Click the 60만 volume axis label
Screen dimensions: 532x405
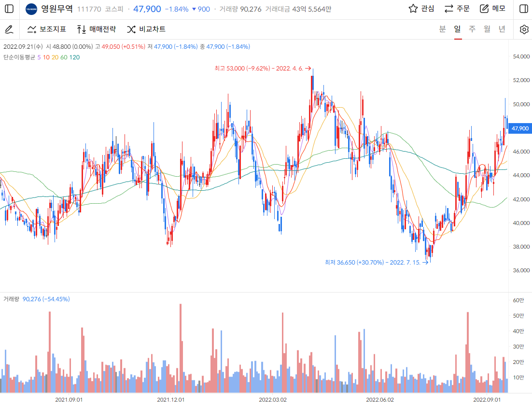point(518,301)
